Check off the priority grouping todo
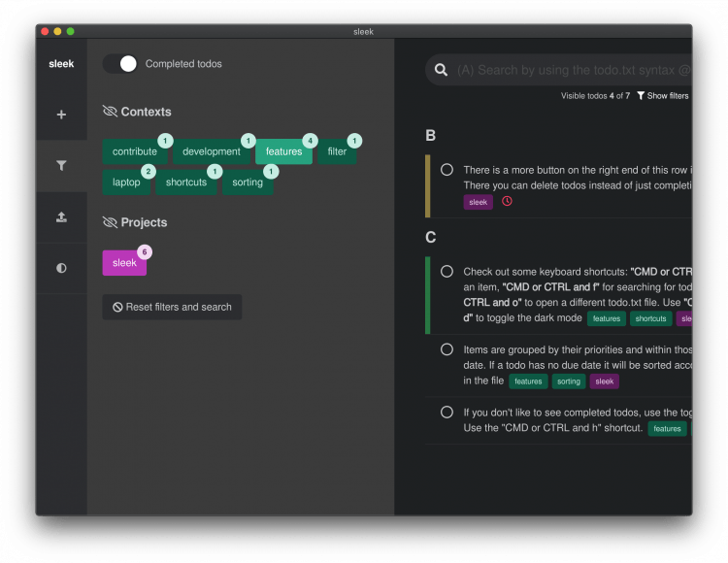 pos(447,349)
